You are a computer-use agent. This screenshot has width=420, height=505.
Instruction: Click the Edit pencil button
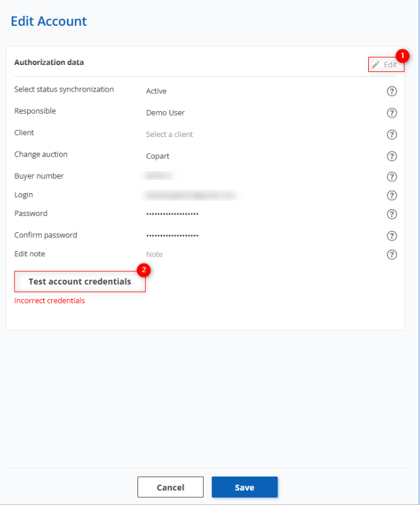(x=385, y=64)
